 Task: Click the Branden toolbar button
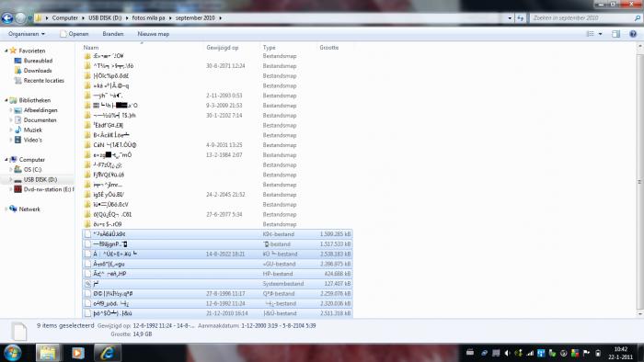tap(113, 34)
